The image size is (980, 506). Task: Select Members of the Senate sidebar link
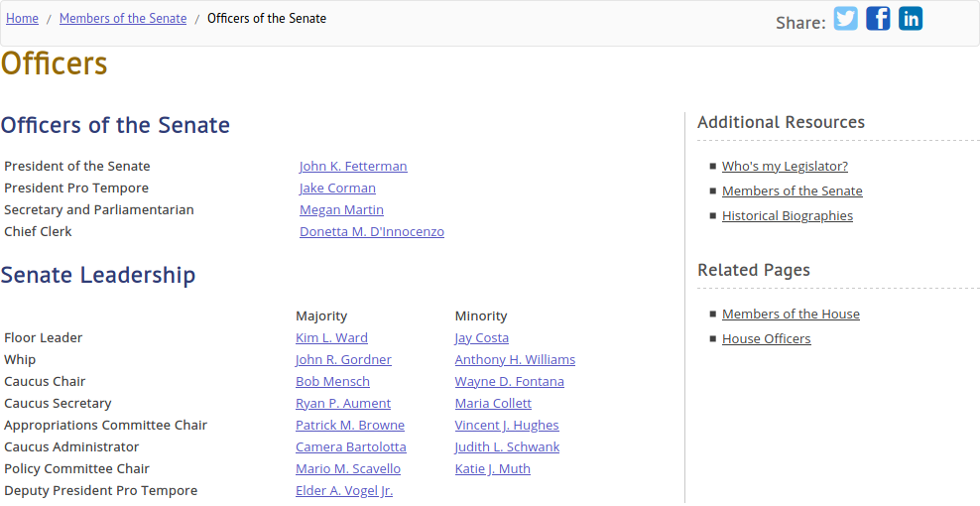(792, 190)
